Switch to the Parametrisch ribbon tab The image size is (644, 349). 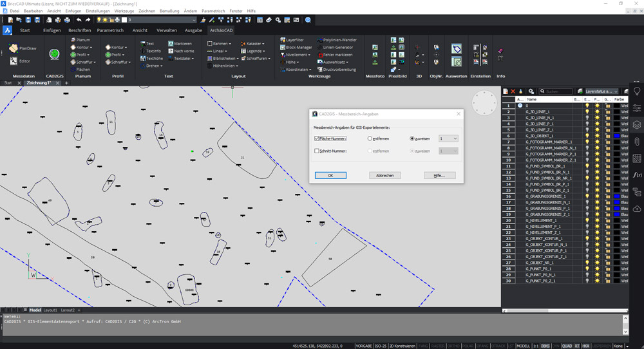(110, 30)
